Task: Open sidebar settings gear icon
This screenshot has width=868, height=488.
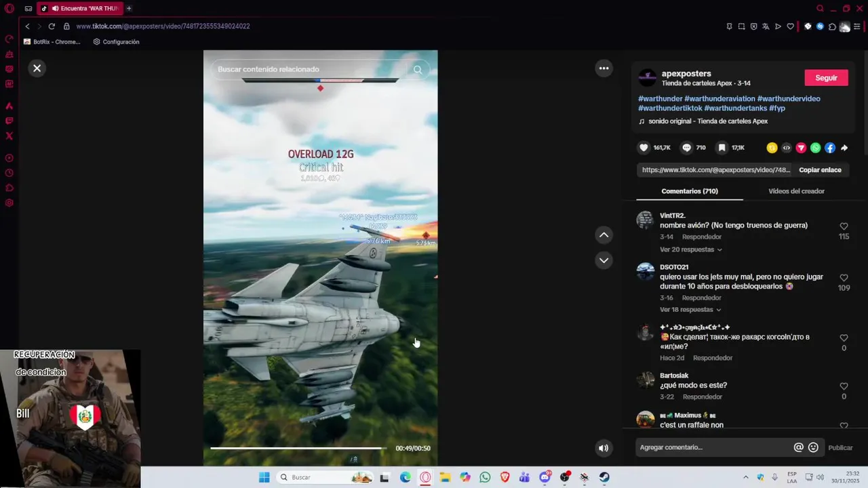Action: click(x=9, y=203)
